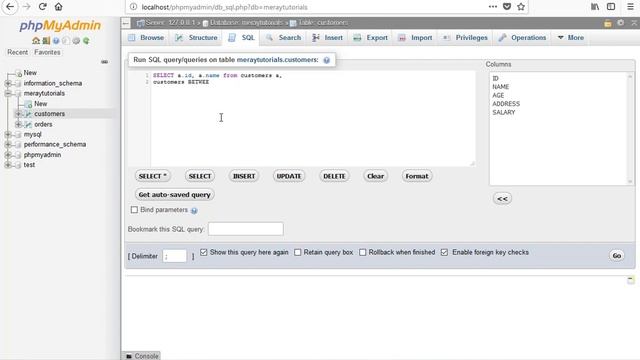Click the yellow lock page icon in top bar
Viewport: 640px width, 360px height.
608,23
